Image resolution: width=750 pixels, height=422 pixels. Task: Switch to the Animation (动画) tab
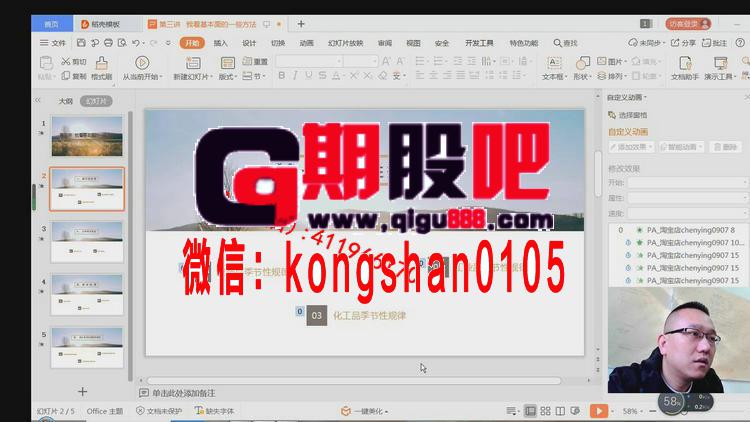pyautogui.click(x=307, y=43)
